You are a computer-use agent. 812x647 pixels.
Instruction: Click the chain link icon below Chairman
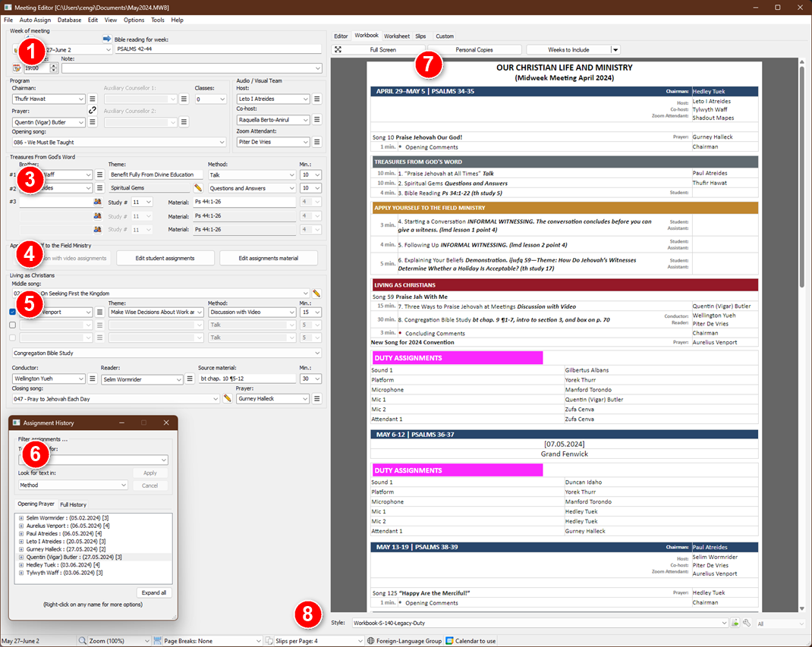coord(93,110)
